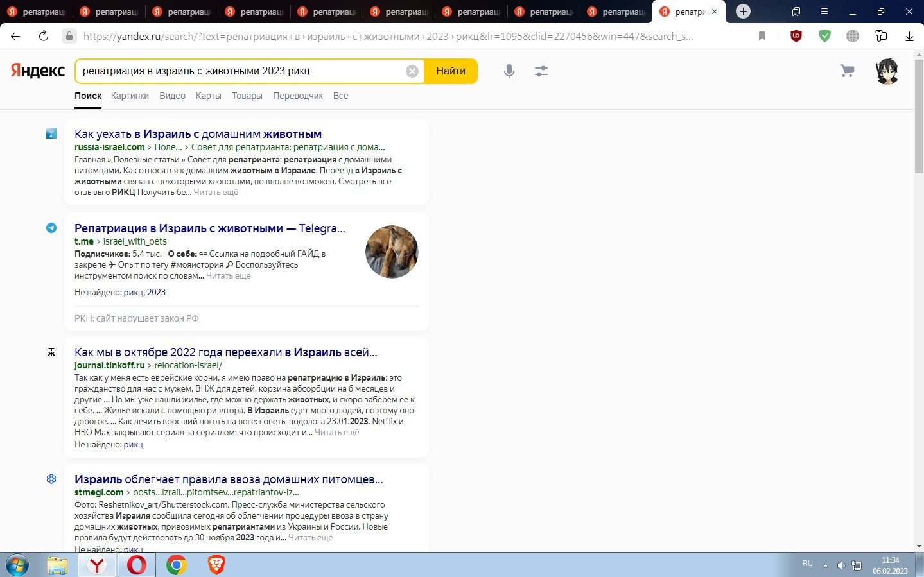The image size is (924, 577).
Task: Click the browser address bar URL
Action: click(x=388, y=36)
